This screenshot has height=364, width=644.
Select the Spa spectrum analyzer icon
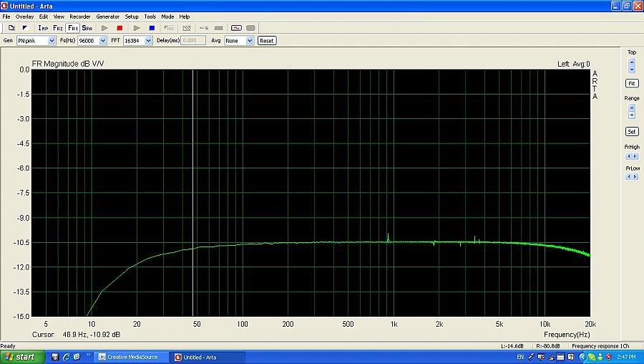click(x=87, y=28)
